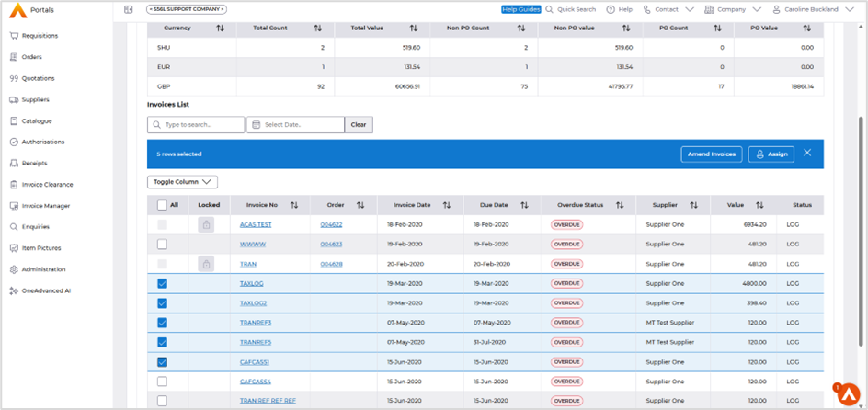The height and width of the screenshot is (410, 868).
Task: Go to Requisitions in sidebar
Action: pos(40,36)
